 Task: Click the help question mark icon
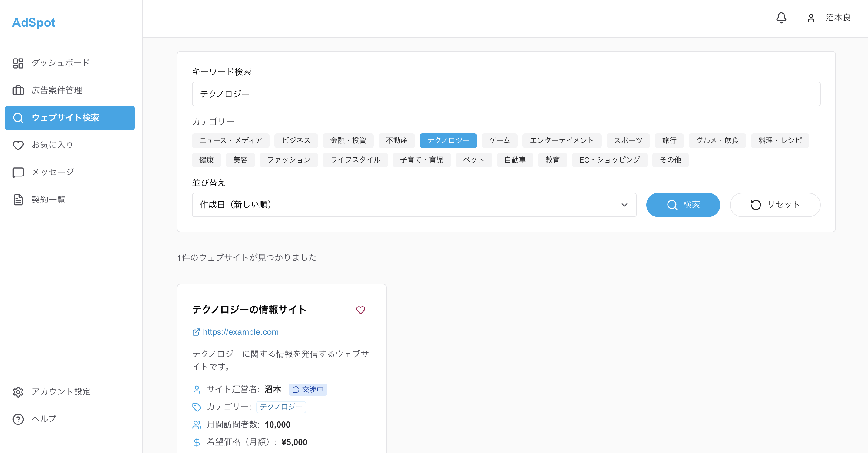click(18, 419)
